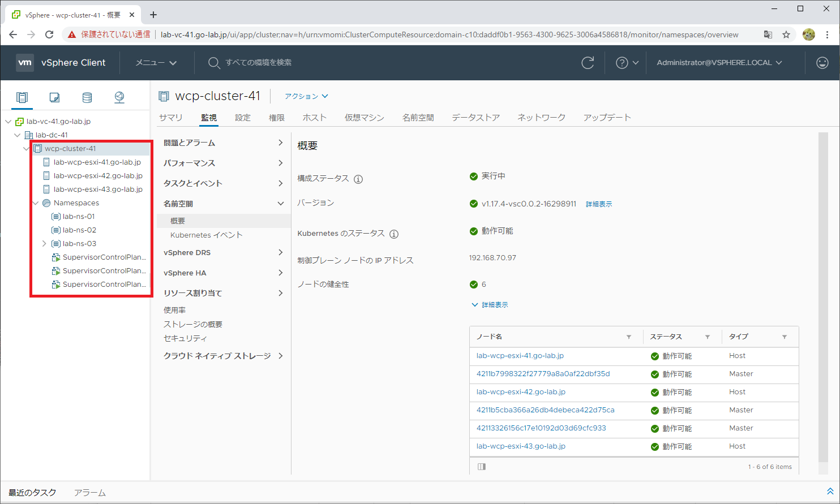Open the VMs and Templates inventory icon
Viewport: 840px width, 504px height.
click(x=54, y=97)
